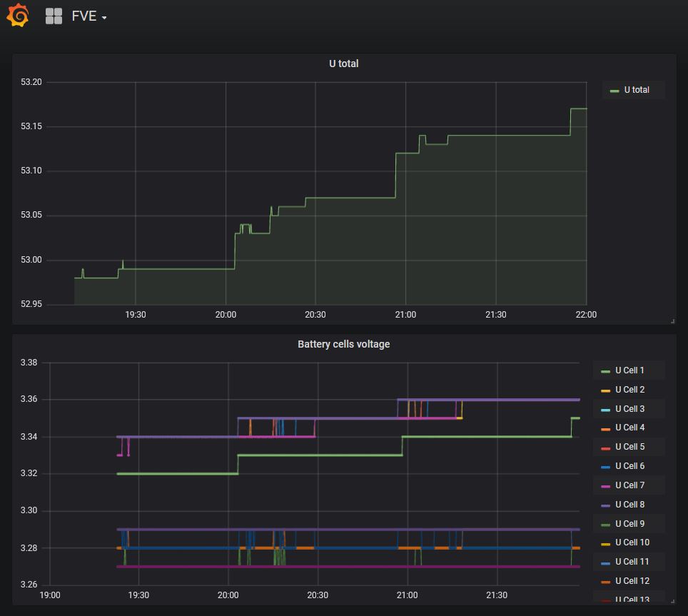Click the U Cell 3 cyan line icon
The width and height of the screenshot is (688, 616).
tap(606, 410)
